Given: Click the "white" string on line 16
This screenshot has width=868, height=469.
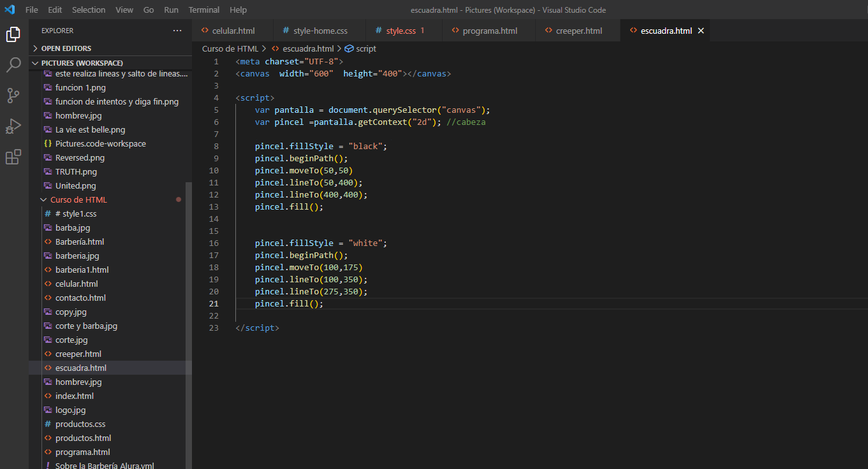Looking at the screenshot, I should coord(365,243).
